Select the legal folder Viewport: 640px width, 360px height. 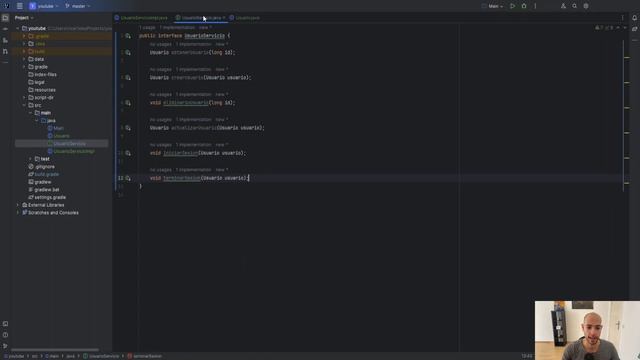(36, 82)
